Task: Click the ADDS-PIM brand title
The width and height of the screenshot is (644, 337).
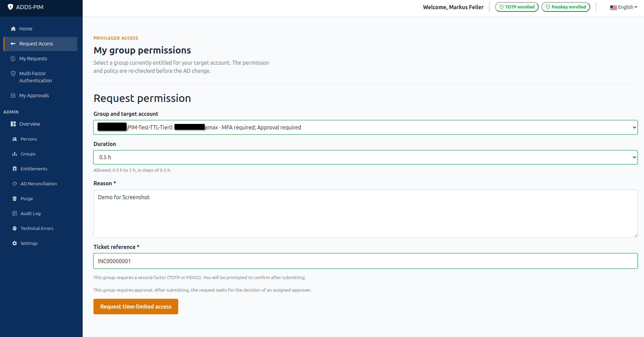Action: (x=30, y=7)
